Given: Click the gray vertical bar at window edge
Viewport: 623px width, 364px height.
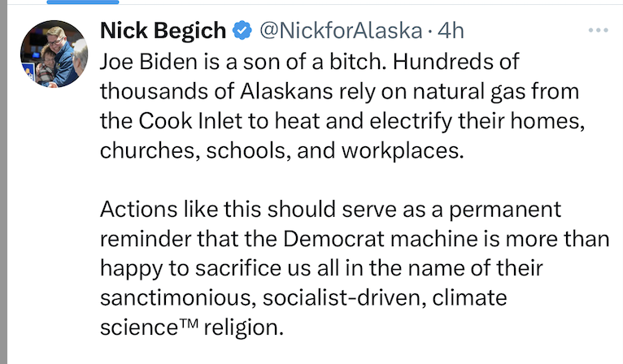Looking at the screenshot, I should tap(3, 182).
